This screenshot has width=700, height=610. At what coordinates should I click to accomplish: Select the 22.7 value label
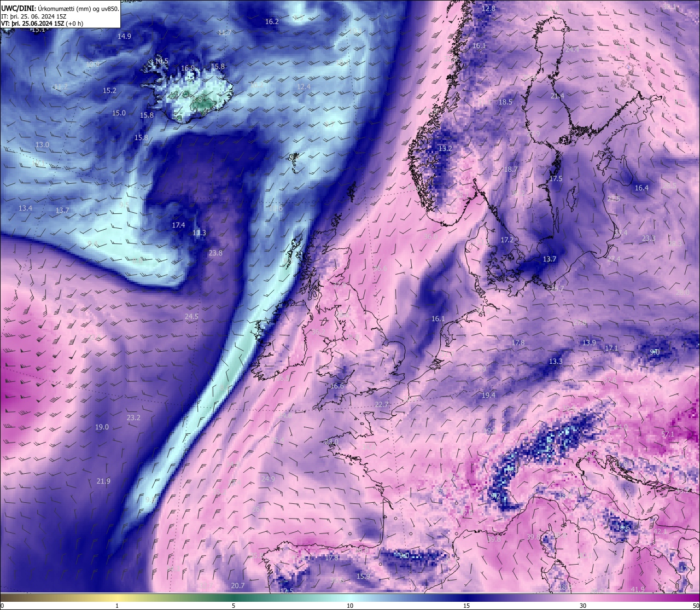coord(382,405)
